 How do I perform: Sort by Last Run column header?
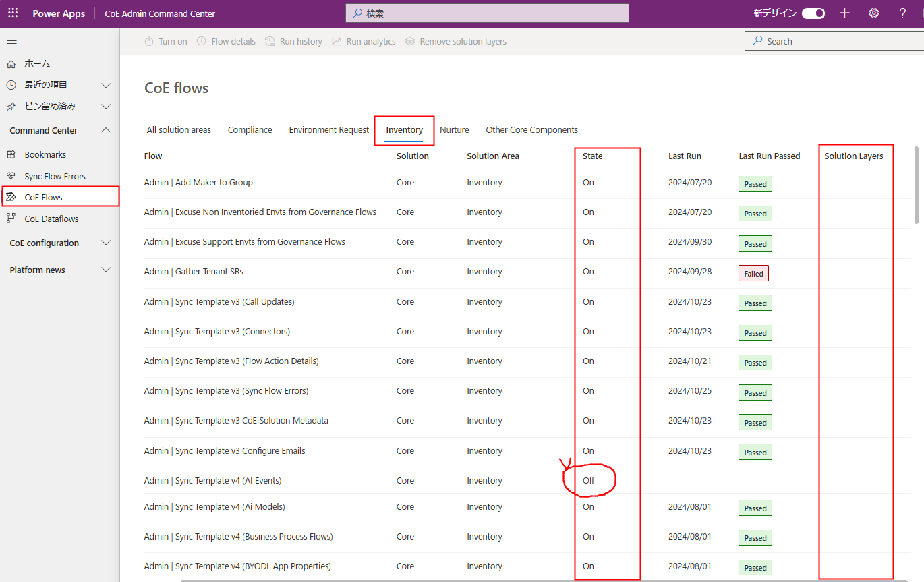pyautogui.click(x=685, y=156)
